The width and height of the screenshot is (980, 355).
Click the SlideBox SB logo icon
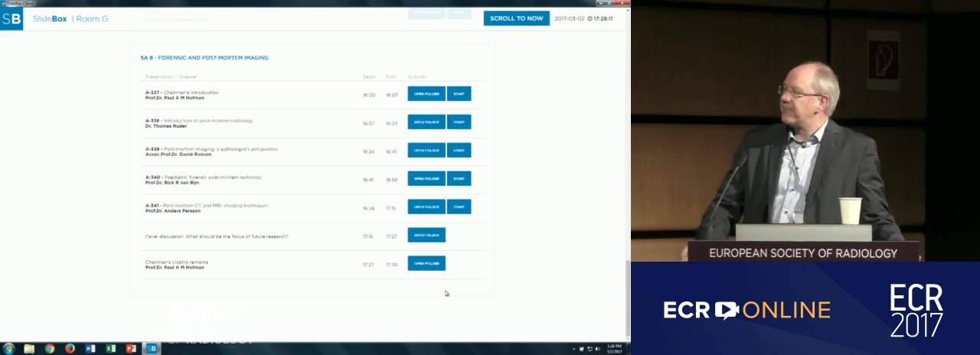pos(11,18)
